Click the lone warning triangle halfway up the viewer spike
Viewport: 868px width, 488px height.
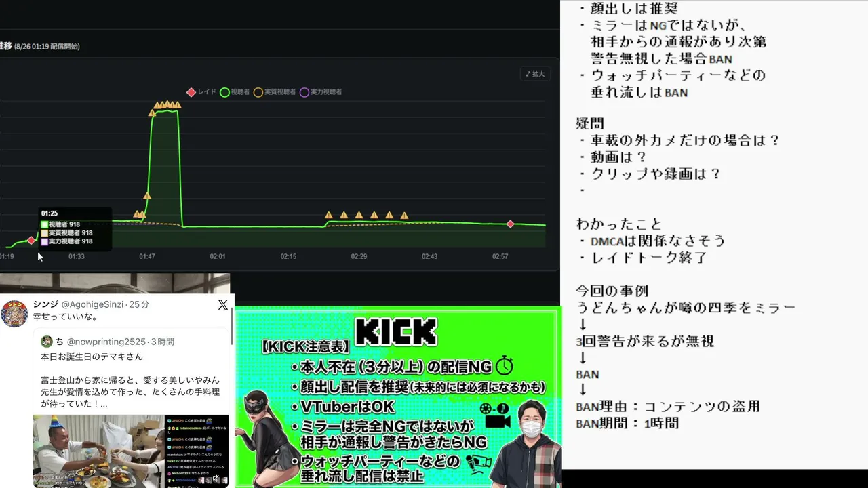147,196
